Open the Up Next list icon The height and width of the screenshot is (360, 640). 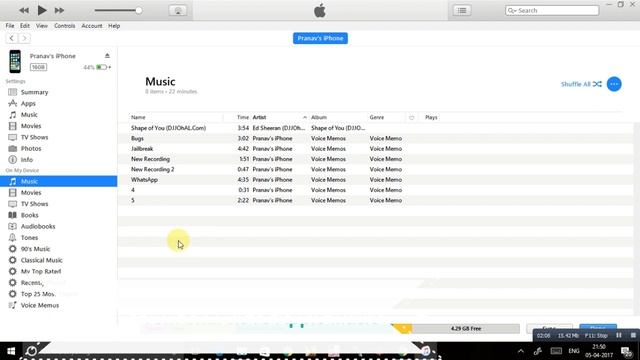[x=462, y=11]
